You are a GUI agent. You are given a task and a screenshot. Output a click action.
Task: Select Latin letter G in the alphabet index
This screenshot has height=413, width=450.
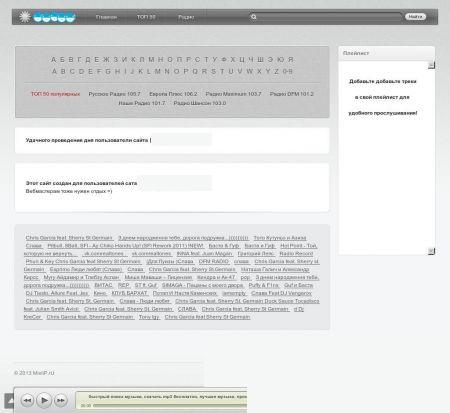point(108,71)
